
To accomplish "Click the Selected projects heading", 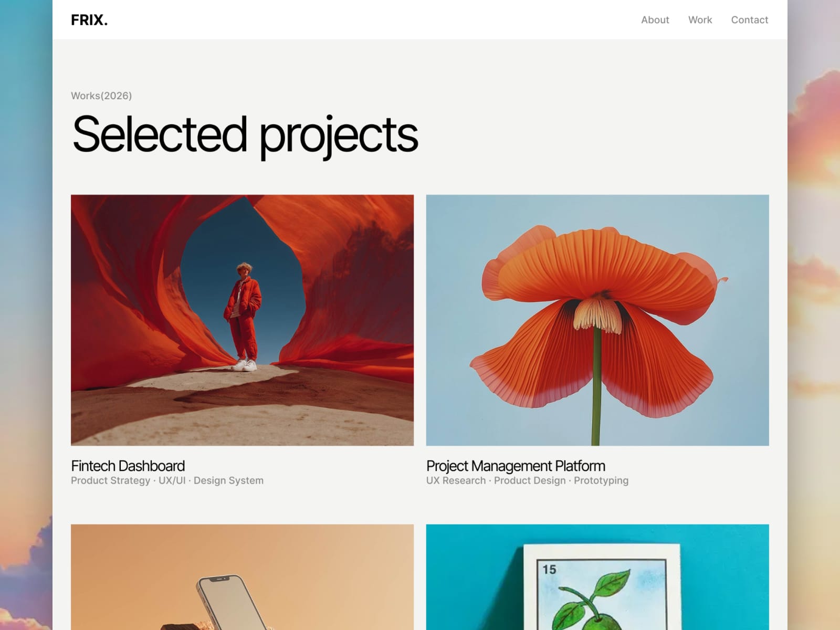I will 245,135.
